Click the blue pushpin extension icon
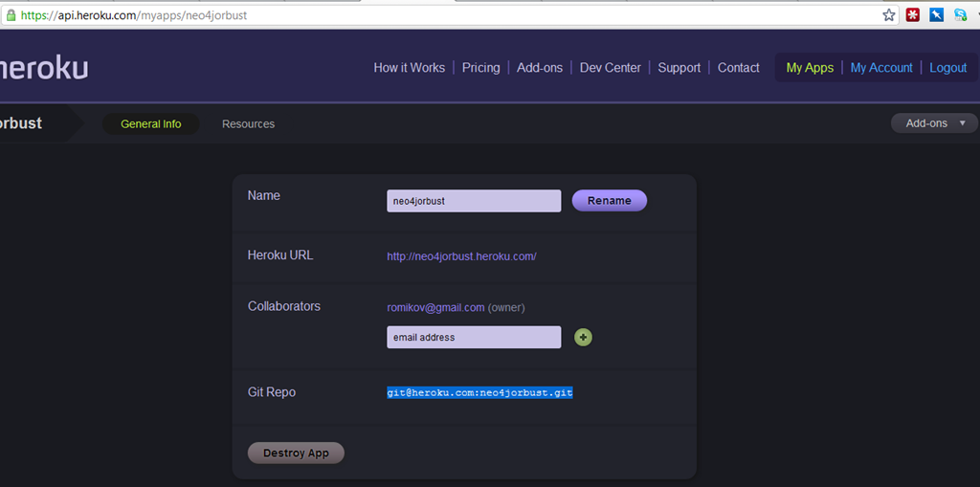This screenshot has width=980, height=487. 937,15
